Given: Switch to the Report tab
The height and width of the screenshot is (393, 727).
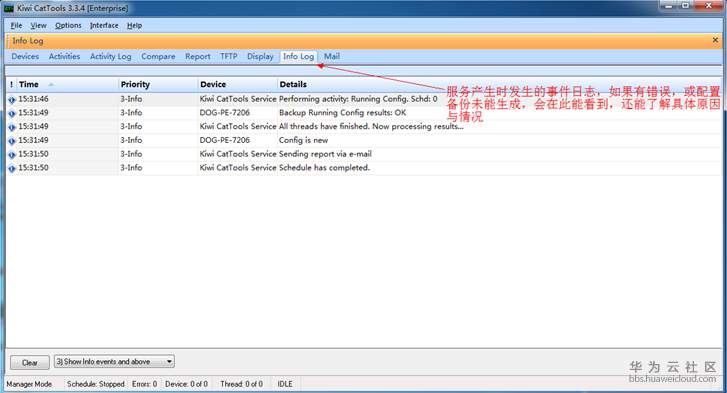Looking at the screenshot, I should tap(198, 56).
